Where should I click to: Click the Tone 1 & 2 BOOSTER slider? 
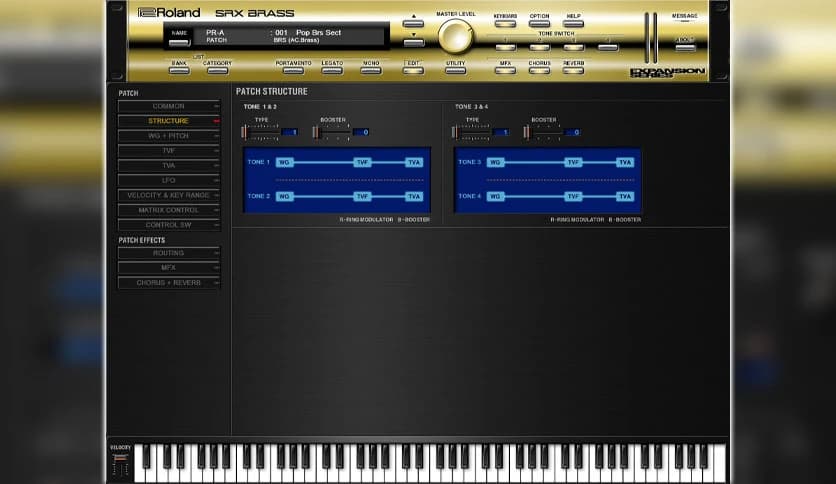click(x=331, y=132)
